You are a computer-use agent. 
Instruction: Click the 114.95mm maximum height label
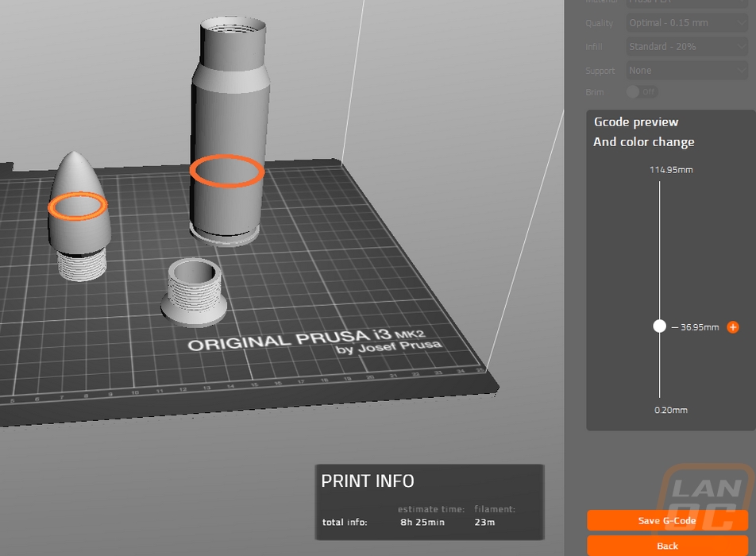point(671,170)
